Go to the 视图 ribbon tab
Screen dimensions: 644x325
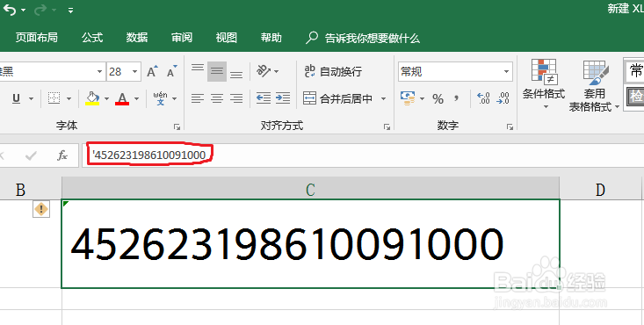[x=227, y=38]
